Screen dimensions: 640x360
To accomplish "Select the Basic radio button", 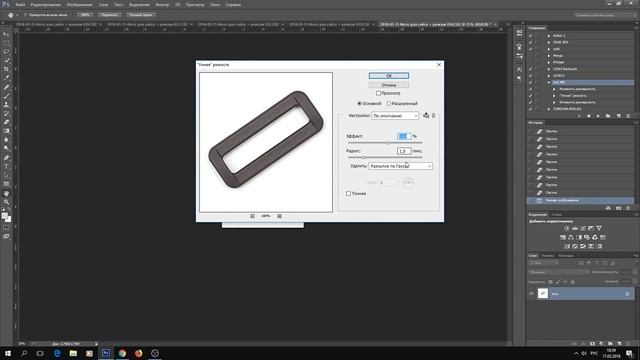I will pyautogui.click(x=360, y=104).
